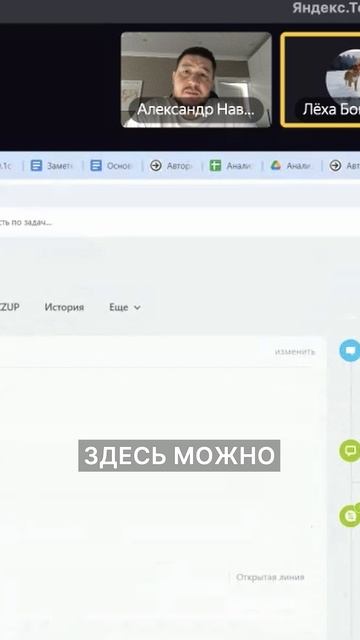Open the first Замет bookmark
Image resolution: width=360 pixels, height=640 pixels.
(51, 166)
